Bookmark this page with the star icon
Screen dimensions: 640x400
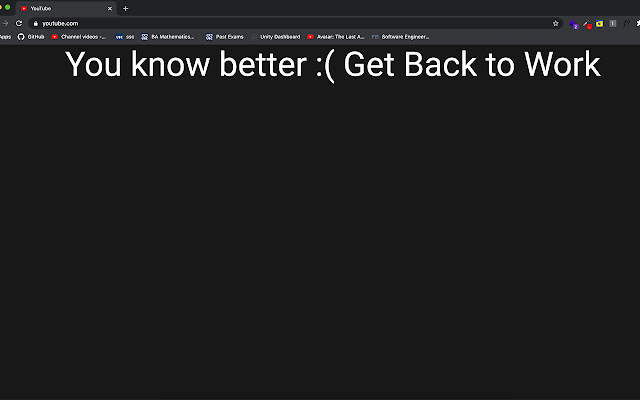tap(556, 23)
